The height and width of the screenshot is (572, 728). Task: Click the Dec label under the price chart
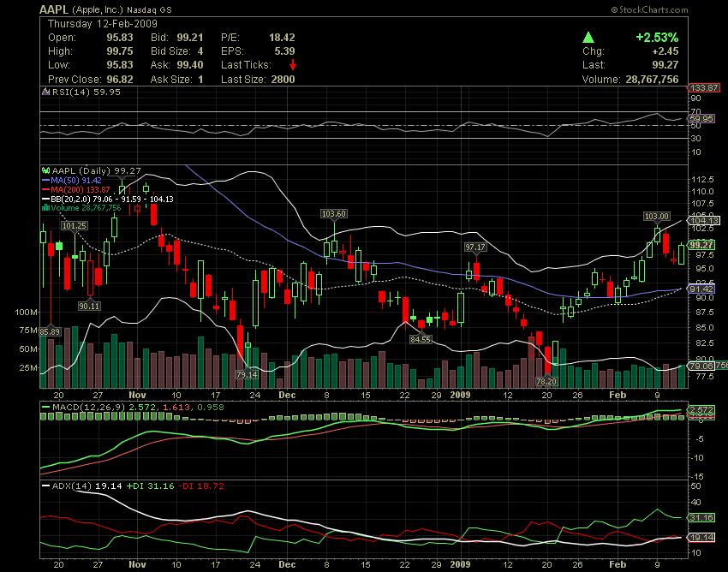point(287,395)
